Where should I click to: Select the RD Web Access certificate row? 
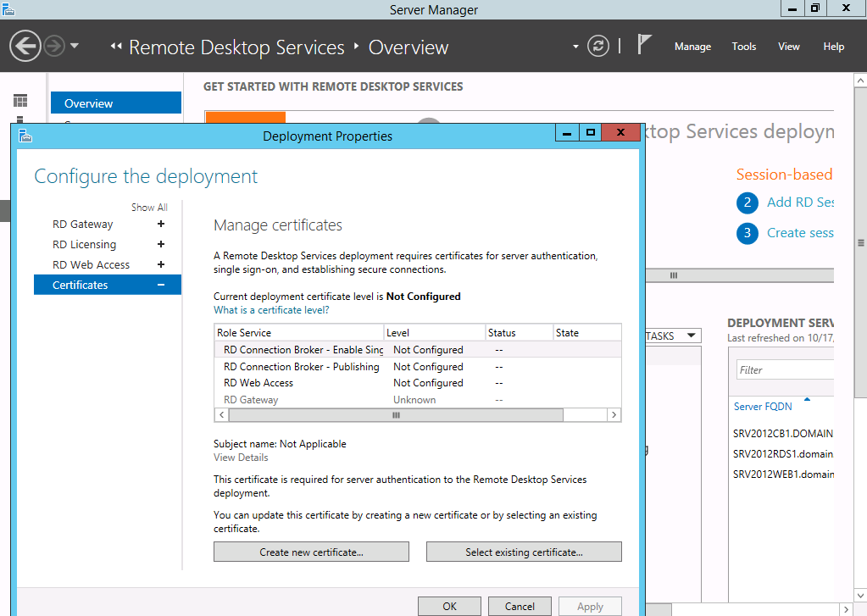click(x=418, y=383)
